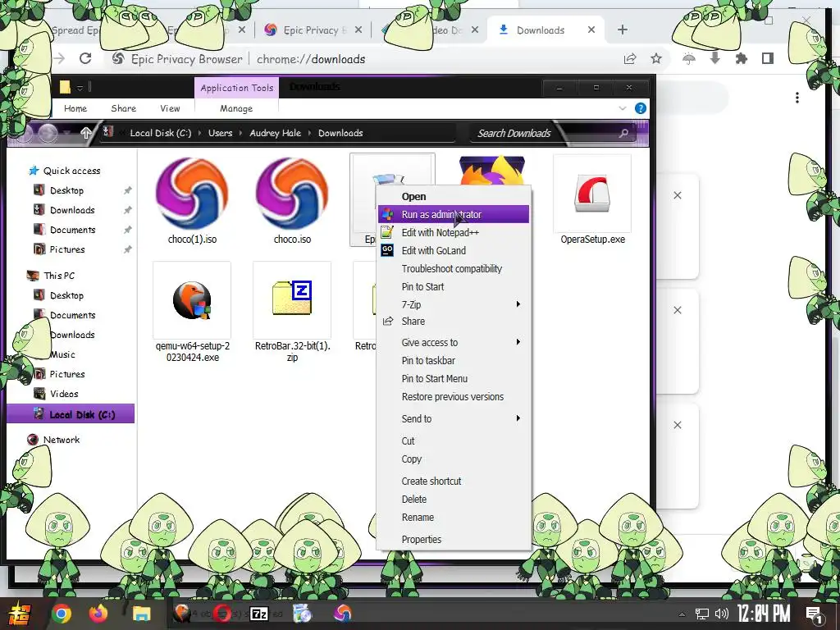Screen dimensions: 840x630
Task: Open the browser downloads arrow icon
Action: 715,58
